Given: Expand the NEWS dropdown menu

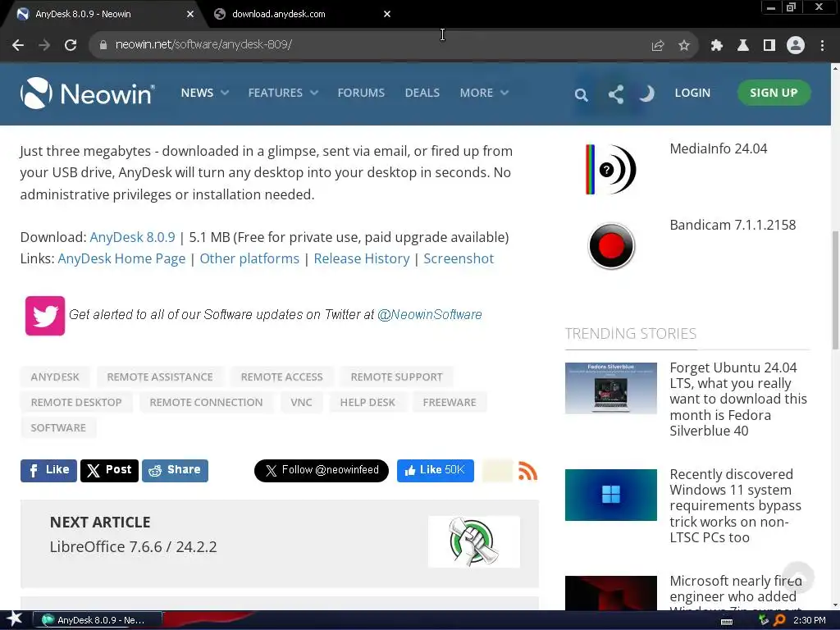Looking at the screenshot, I should 204,93.
